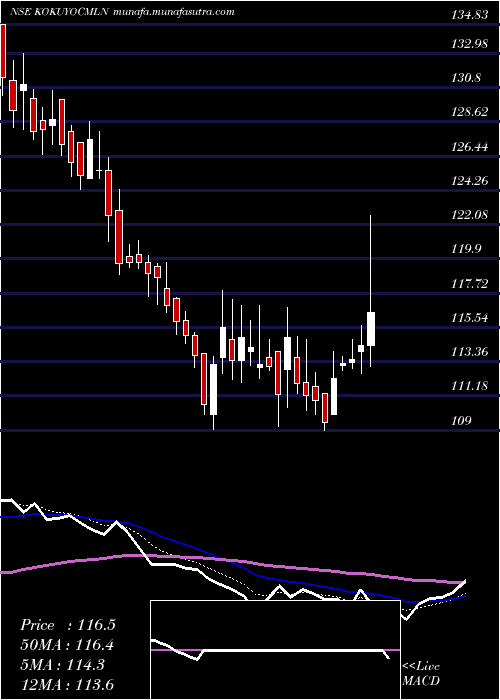The width and height of the screenshot is (500, 700).
Task: Click the NSE KOKUYOCMLN chart title
Action: pyautogui.click(x=59, y=12)
